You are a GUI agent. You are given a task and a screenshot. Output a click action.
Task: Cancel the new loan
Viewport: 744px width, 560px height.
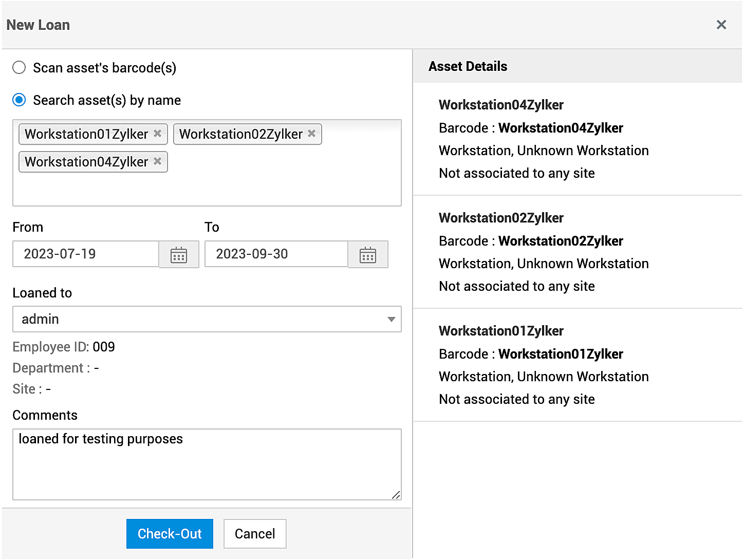pyautogui.click(x=255, y=534)
